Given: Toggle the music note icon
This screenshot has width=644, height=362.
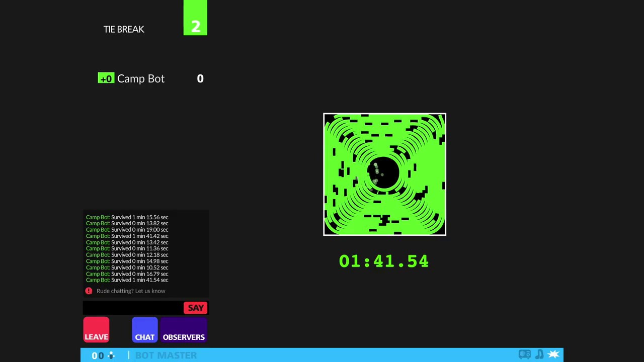Looking at the screenshot, I should (539, 355).
